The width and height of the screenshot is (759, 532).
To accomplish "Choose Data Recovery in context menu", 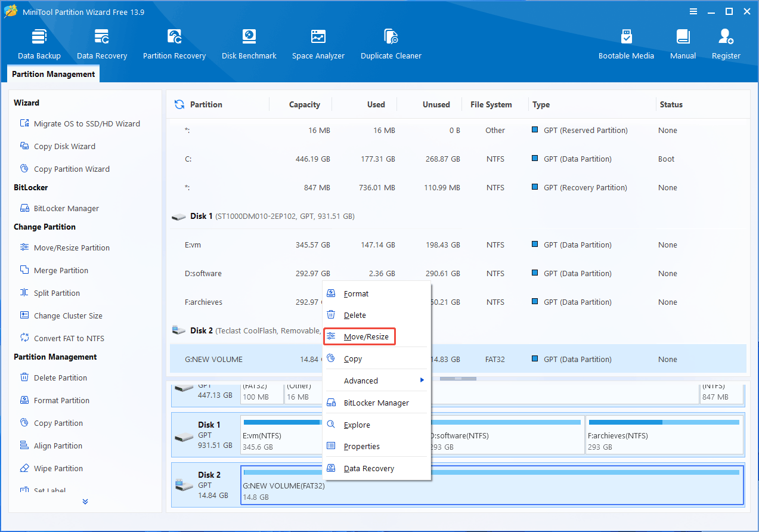I will click(x=377, y=468).
